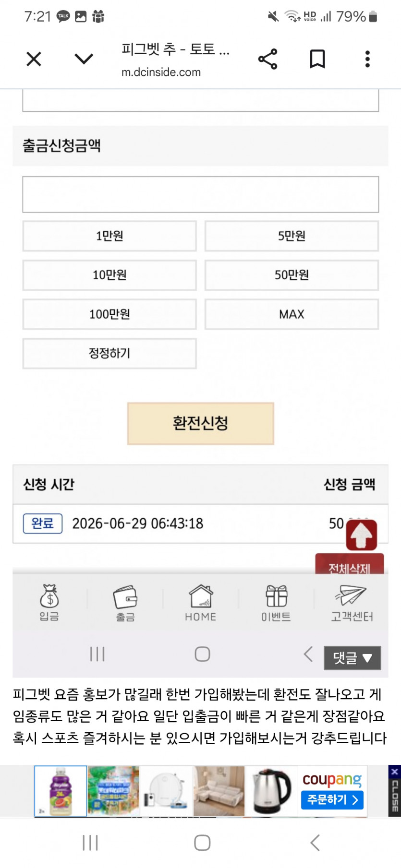Tap the m.dcinside.com address text
Viewport: 401px width, 868px height.
161,72
